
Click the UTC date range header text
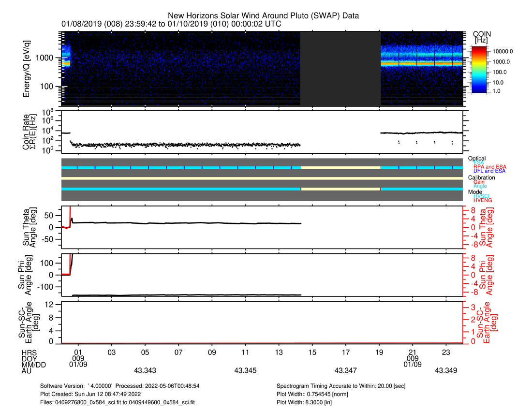(x=171, y=24)
